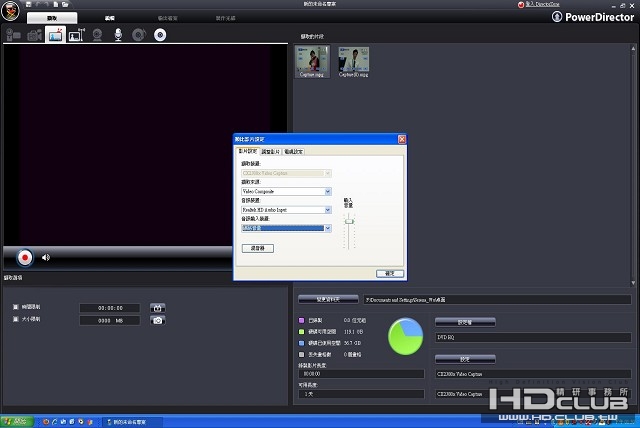Expand the audio input source dropdown
Image resolution: width=640 pixels, height=428 pixels.
pos(327,228)
